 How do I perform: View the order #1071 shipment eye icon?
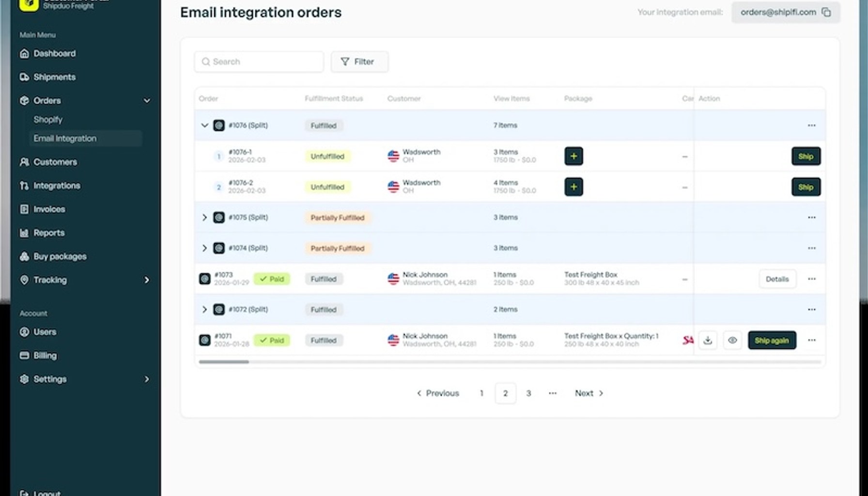[732, 341]
